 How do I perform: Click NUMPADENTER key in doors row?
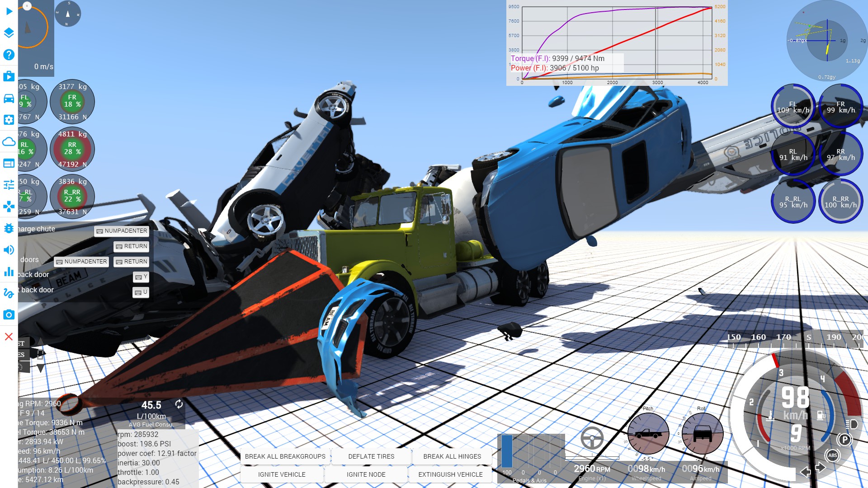pos(81,262)
